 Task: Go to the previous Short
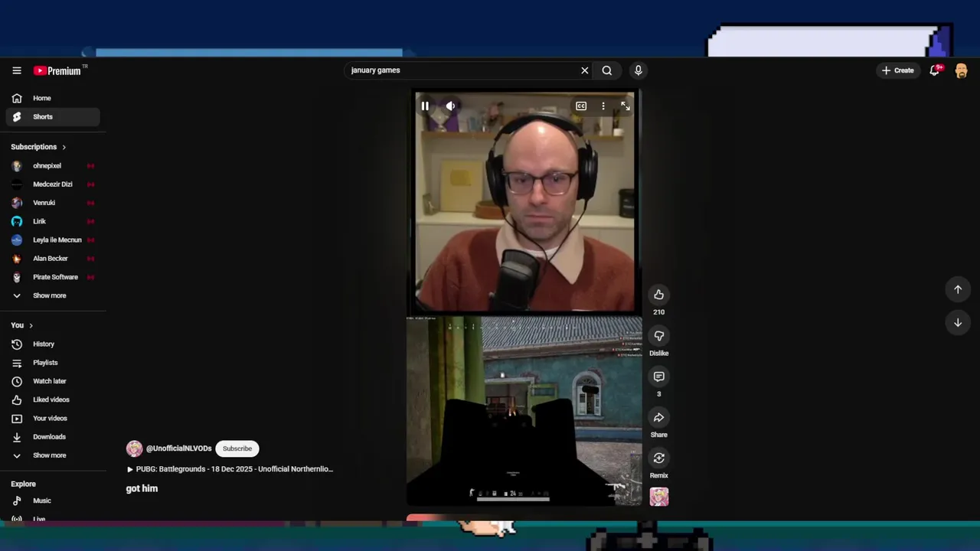[958, 289]
